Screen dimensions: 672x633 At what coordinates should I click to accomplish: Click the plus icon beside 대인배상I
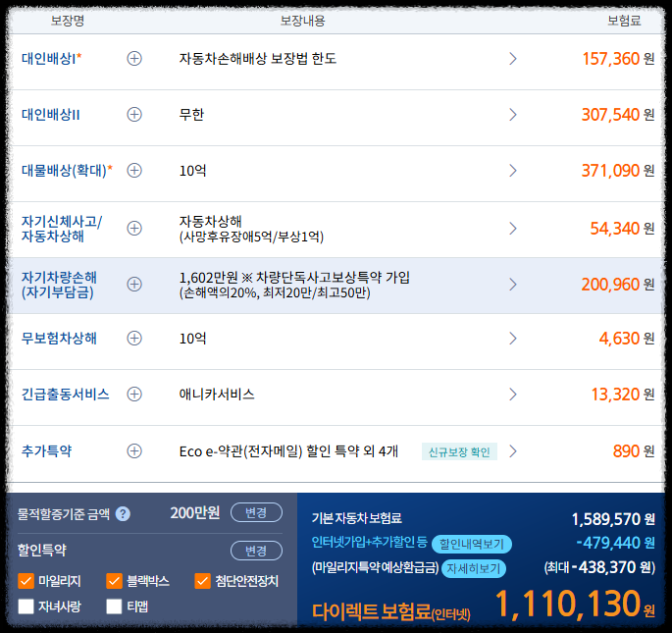click(134, 58)
